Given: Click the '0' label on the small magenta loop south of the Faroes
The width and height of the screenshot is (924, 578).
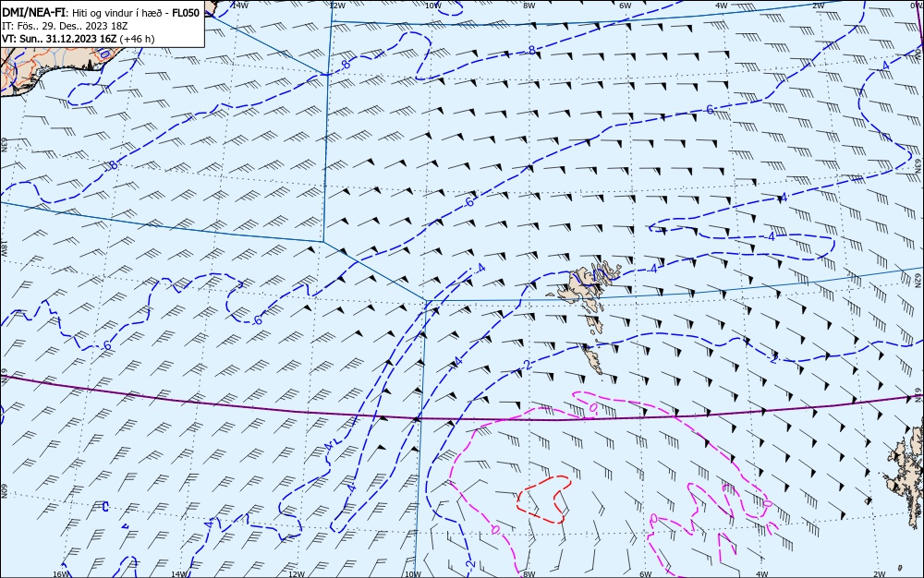Looking at the screenshot, I should coord(593,407).
